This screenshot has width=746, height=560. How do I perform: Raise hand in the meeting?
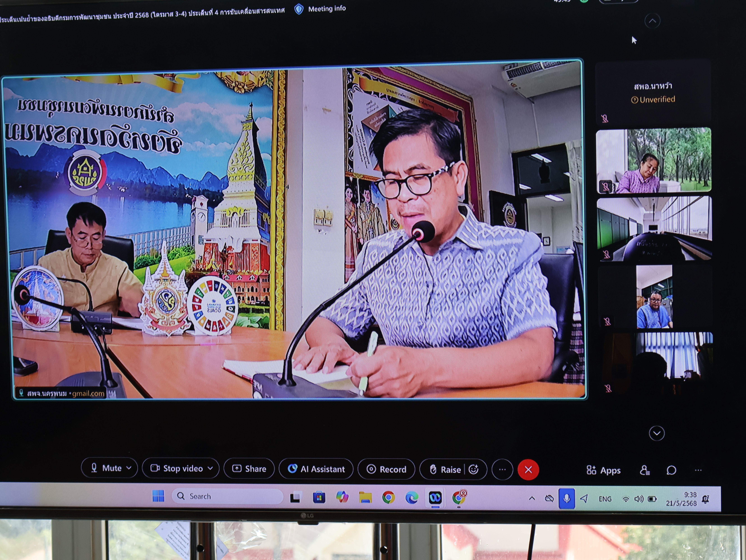pyautogui.click(x=445, y=470)
